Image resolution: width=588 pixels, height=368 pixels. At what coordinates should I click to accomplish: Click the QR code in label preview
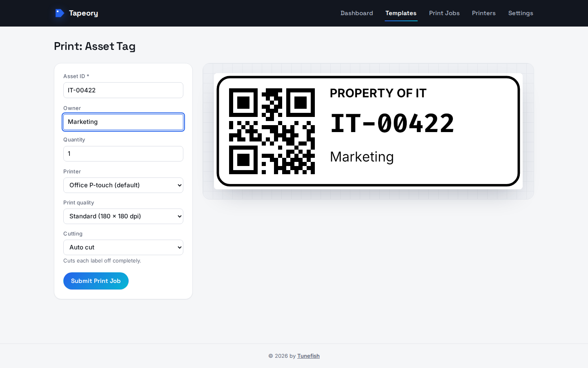click(272, 131)
